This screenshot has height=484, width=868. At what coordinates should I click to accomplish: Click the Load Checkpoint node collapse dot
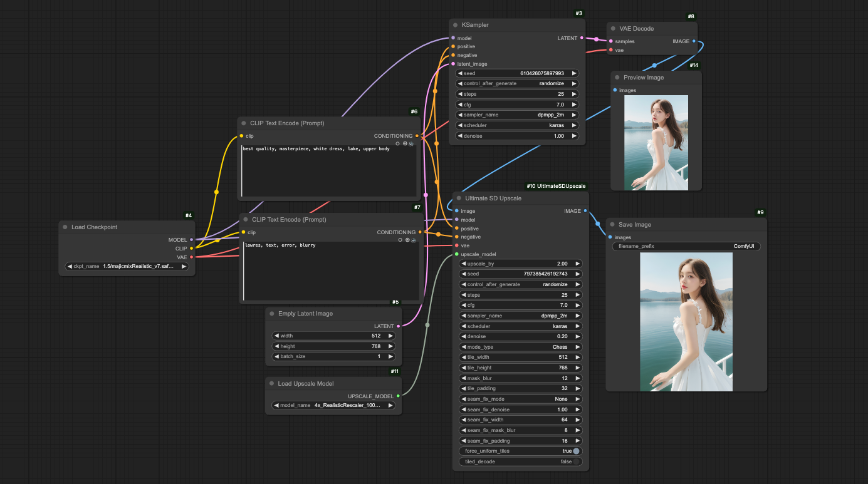65,227
